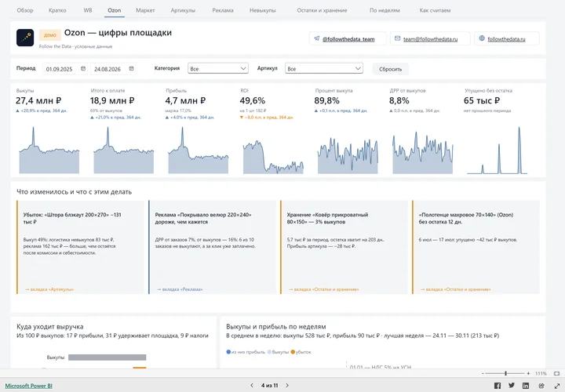
Task: Click the team@followthedata.ru email link
Action: point(431,39)
